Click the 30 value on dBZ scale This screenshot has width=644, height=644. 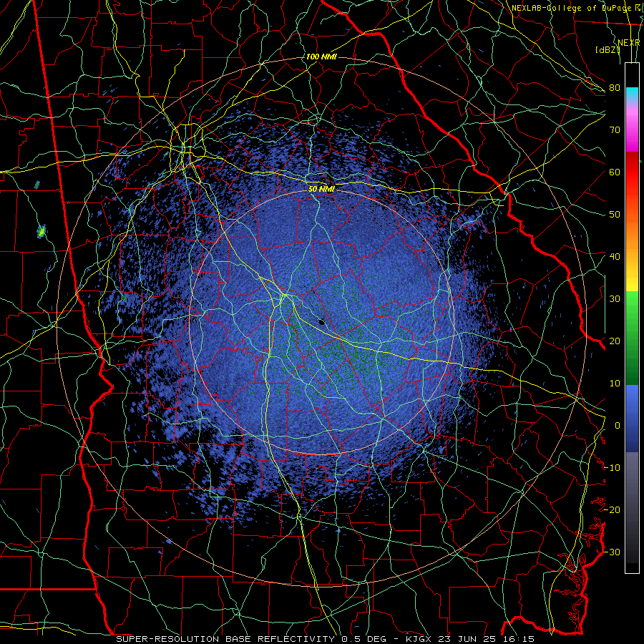click(x=615, y=299)
